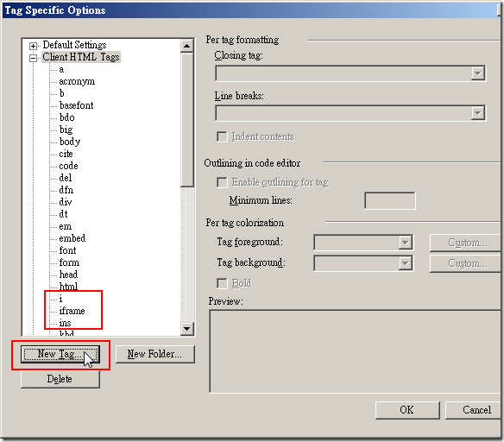Select the iframe tag

pyautogui.click(x=72, y=311)
